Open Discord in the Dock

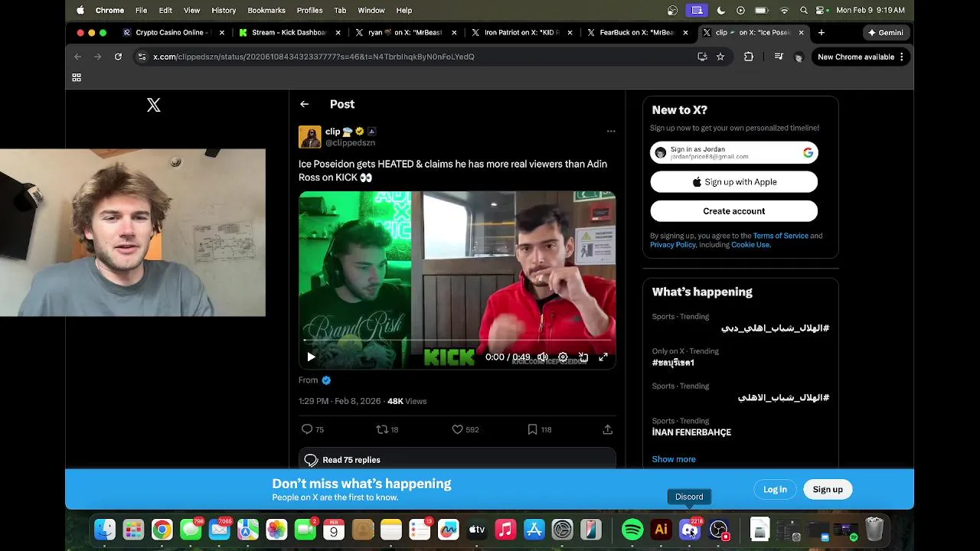(690, 530)
